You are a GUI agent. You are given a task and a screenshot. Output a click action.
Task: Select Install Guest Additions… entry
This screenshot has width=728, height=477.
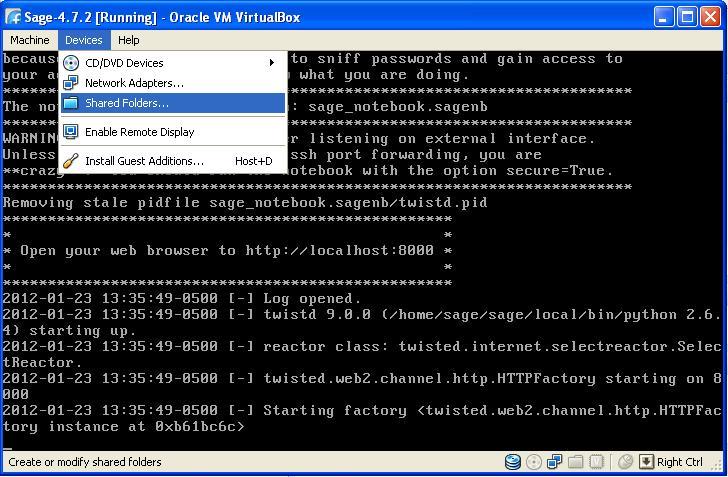click(144, 161)
